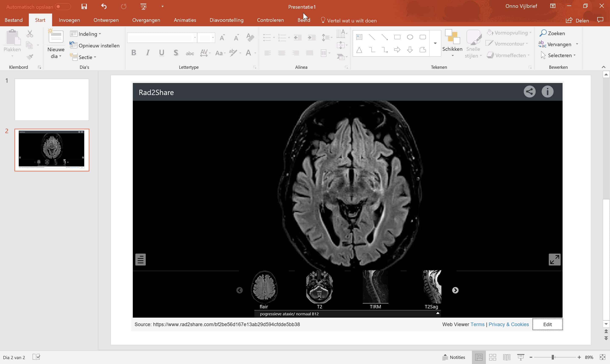The height and width of the screenshot is (364, 610).
Task: Expand the study description caret
Action: [437, 313]
